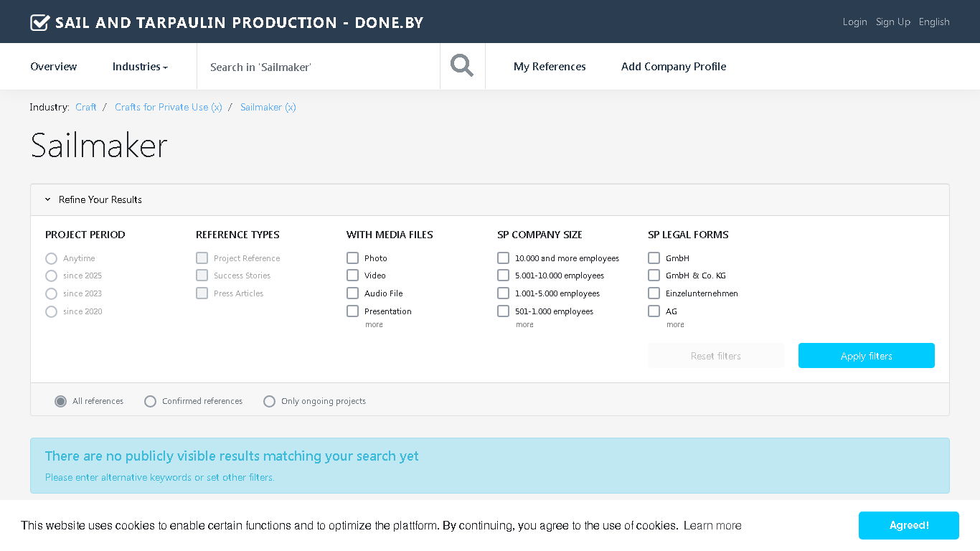The image size is (980, 551).
Task: Open the Overview menu item
Action: coord(54,67)
